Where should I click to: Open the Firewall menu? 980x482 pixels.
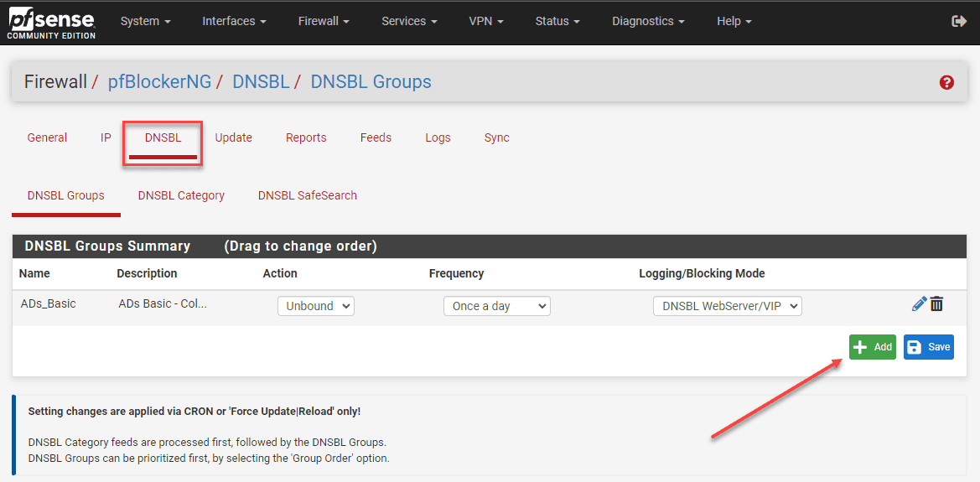[x=324, y=21]
